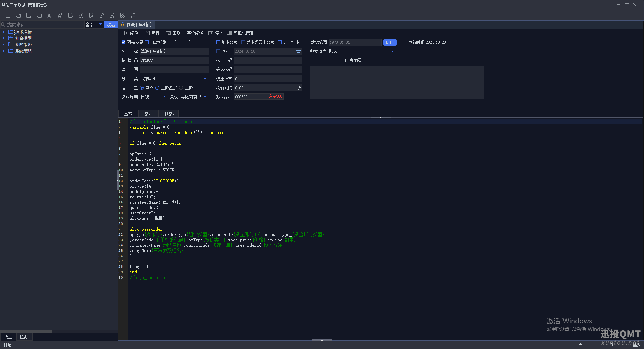The height and width of the screenshot is (349, 644).
Task: Click the 技术指标 folder icon
Action: point(11,32)
